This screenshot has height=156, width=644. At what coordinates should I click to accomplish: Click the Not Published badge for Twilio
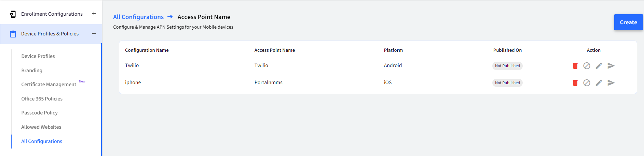(507, 66)
